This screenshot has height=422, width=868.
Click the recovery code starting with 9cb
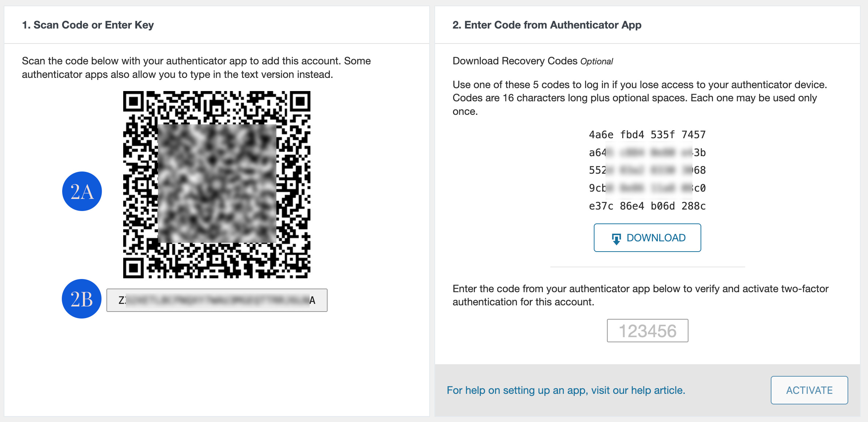(647, 188)
